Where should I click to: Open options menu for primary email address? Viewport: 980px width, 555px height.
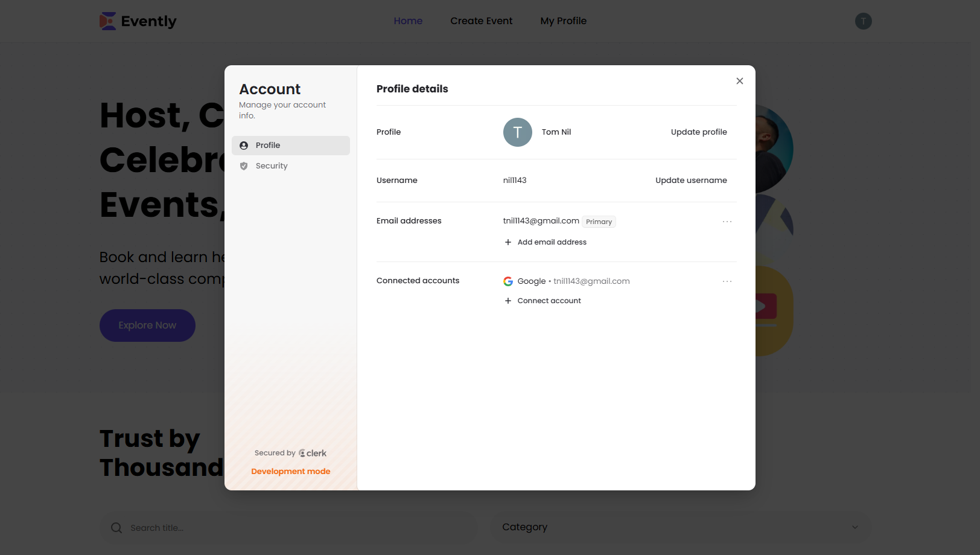click(727, 222)
